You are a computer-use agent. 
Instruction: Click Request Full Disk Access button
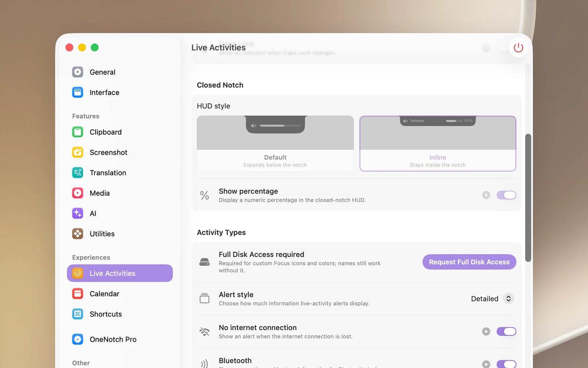[x=469, y=262]
